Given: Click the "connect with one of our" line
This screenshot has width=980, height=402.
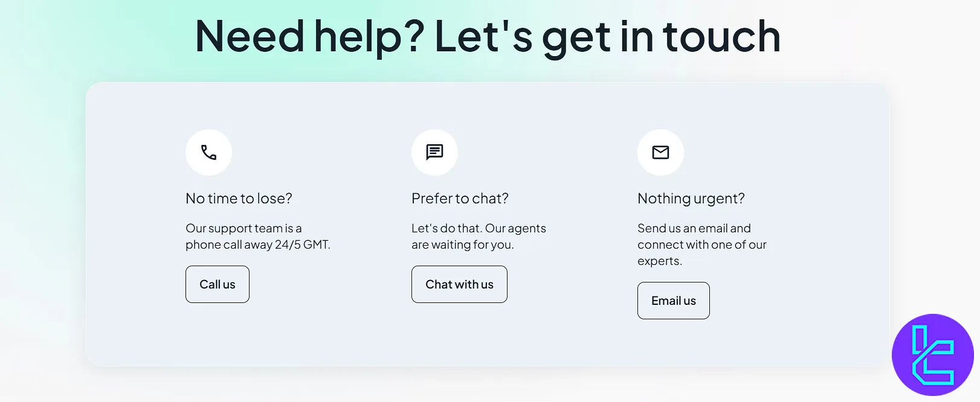Looking at the screenshot, I should coord(701,244).
